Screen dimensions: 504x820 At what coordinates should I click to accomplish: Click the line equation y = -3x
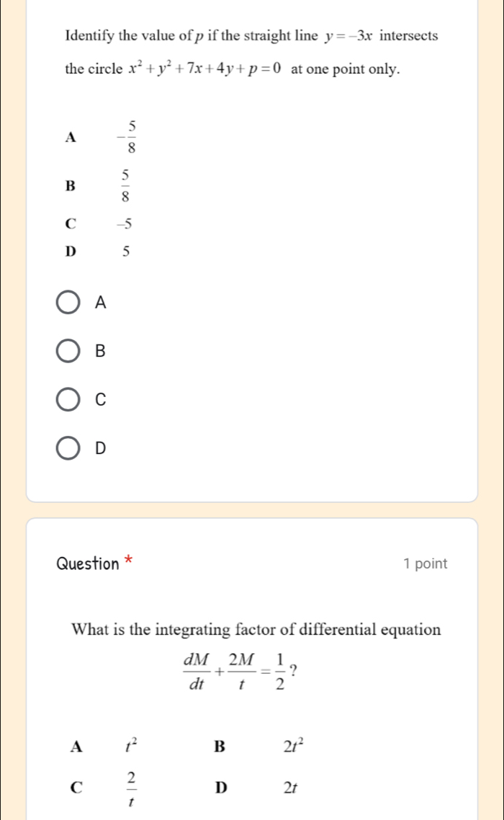click(x=351, y=35)
